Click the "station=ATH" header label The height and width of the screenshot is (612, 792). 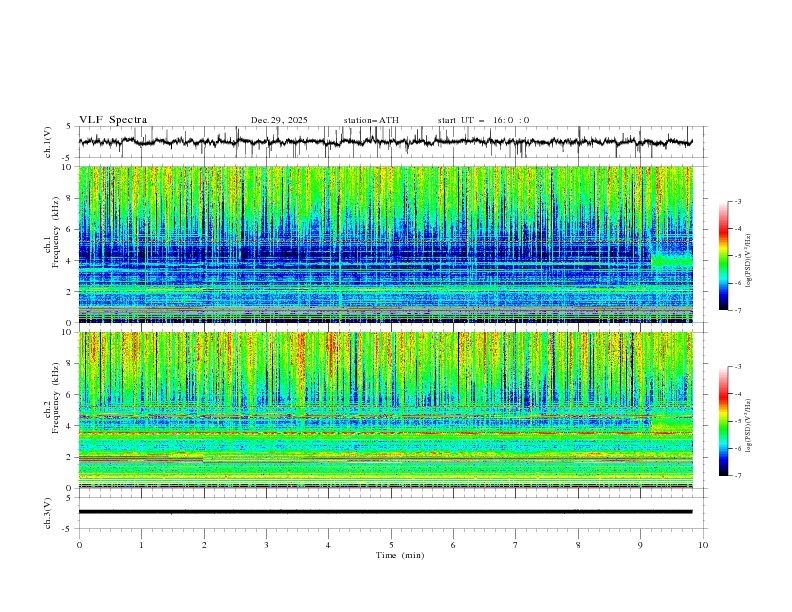point(371,120)
